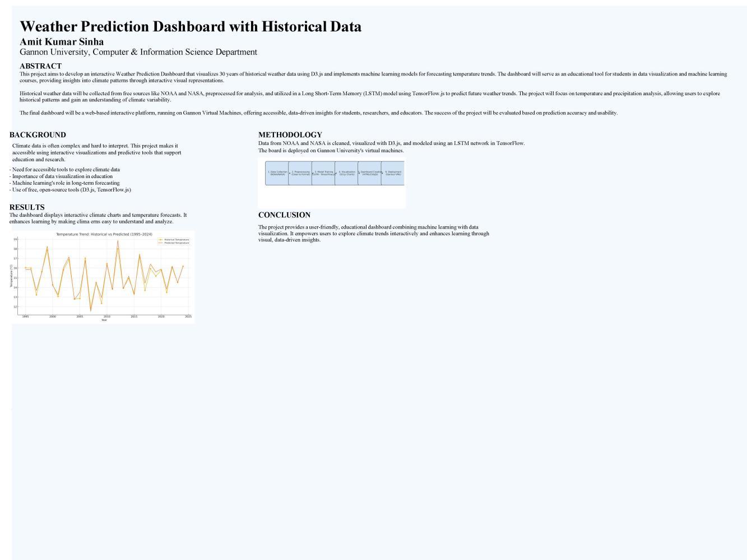The width and height of the screenshot is (747, 560).
Task: Click the sentence starting 'Data from NOAA and NASA is cleaned'
Action: [392, 143]
